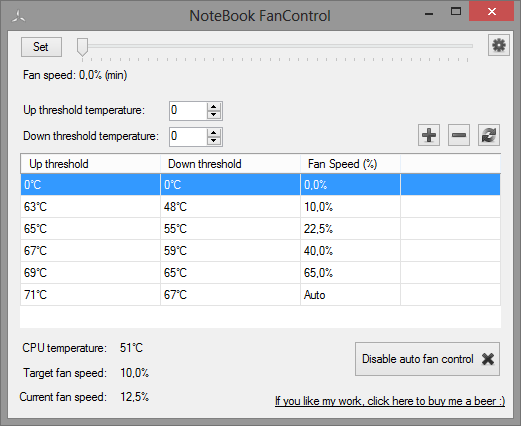Select the 22,5% fan speed row

(260, 229)
